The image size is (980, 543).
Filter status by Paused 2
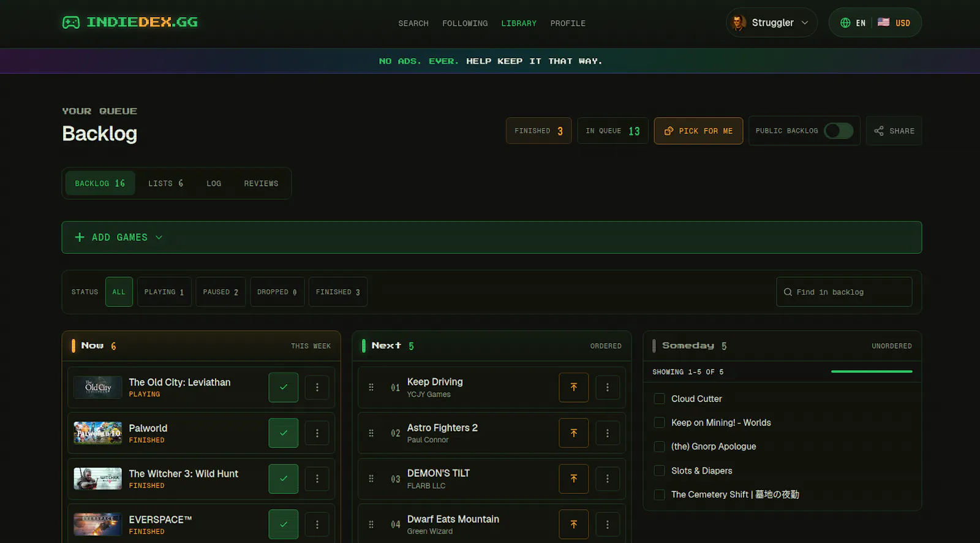point(221,292)
